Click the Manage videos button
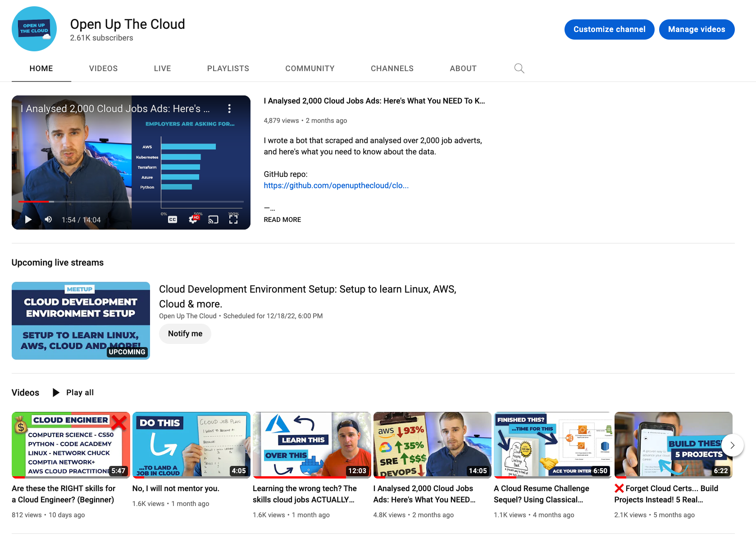The width and height of the screenshot is (756, 542). pos(697,29)
